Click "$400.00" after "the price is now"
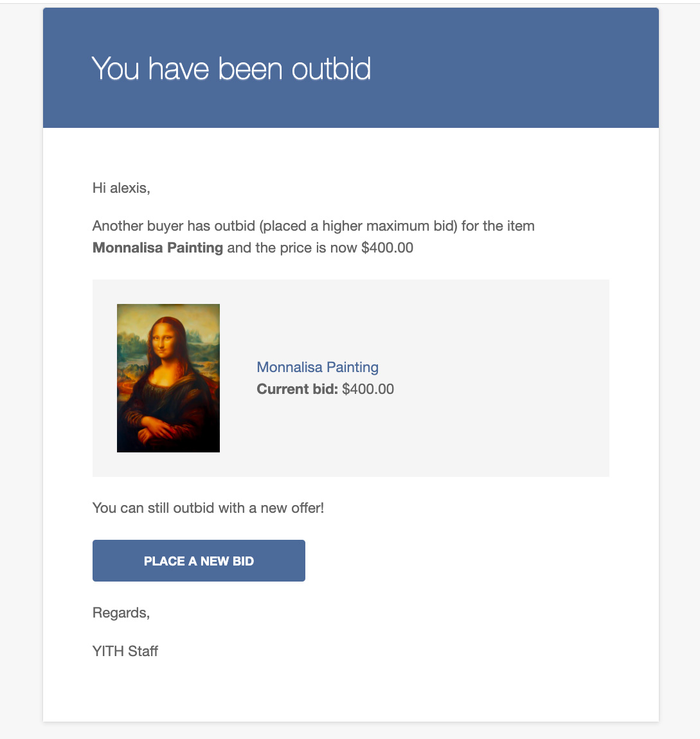Image resolution: width=700 pixels, height=739 pixels. click(387, 247)
